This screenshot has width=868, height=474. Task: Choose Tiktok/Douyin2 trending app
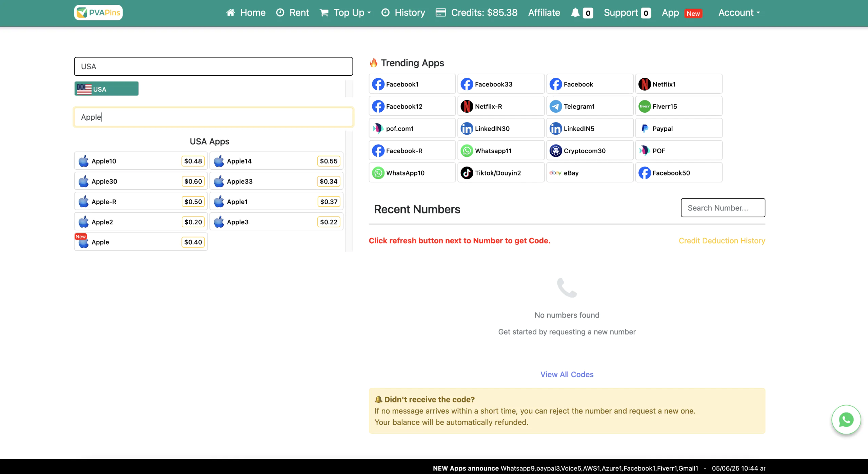501,172
